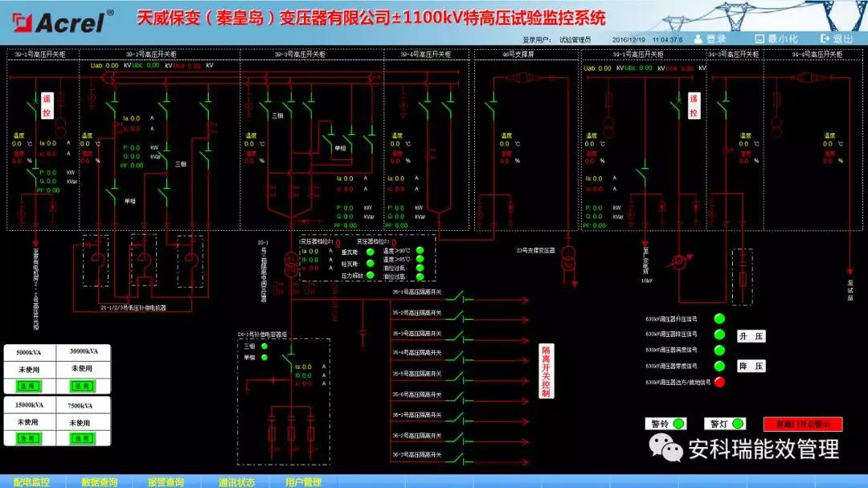Click the 35-5号高压隔离开关 switch symbol
This screenshot has width=868, height=488.
pyautogui.click(x=458, y=378)
